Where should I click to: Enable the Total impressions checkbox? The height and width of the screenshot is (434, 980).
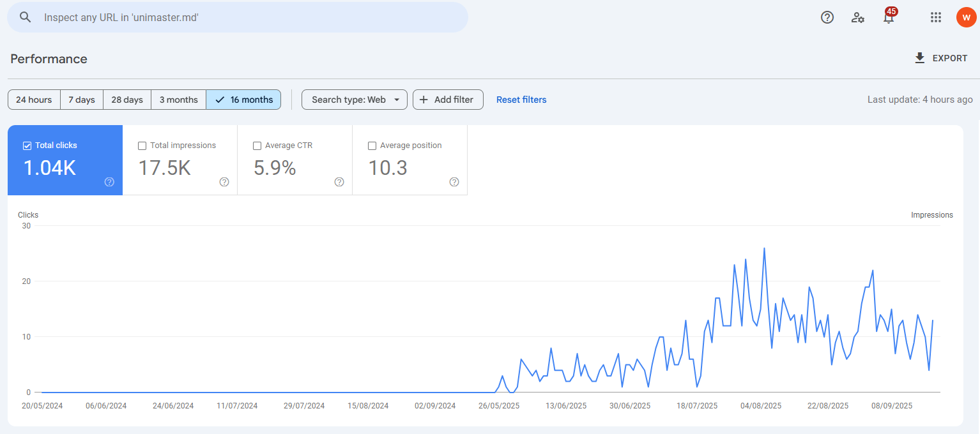pyautogui.click(x=142, y=146)
